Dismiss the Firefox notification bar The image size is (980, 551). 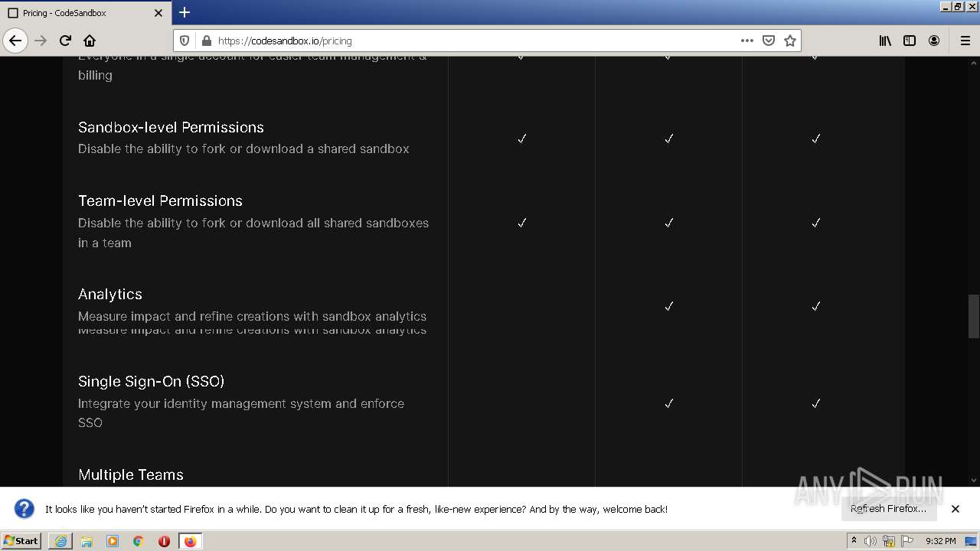(955, 509)
